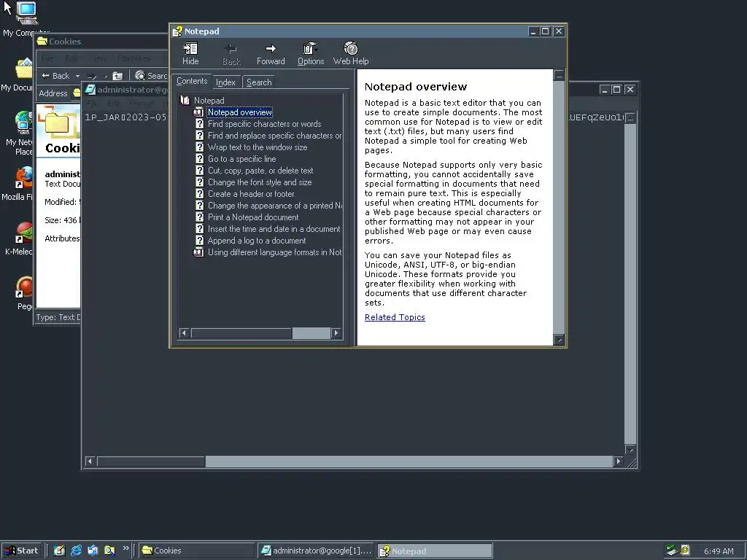Click the vertical scrollbar track in administrator notepad
The height and width of the screenshot is (560, 747).
630,284
